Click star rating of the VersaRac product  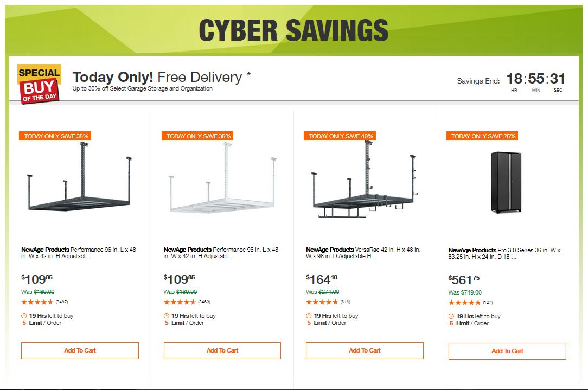322,302
